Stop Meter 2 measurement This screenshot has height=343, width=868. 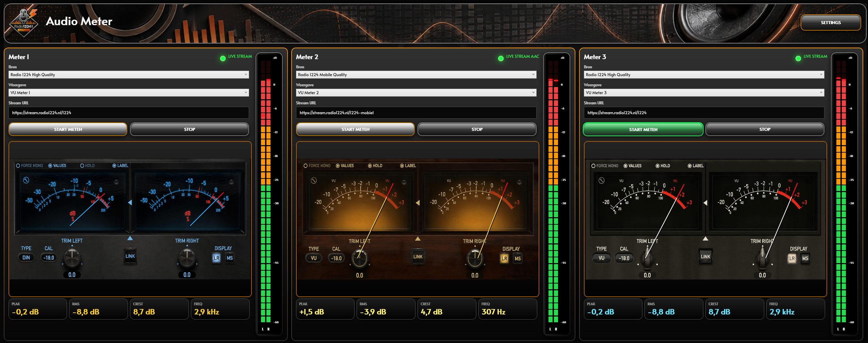[x=477, y=129]
